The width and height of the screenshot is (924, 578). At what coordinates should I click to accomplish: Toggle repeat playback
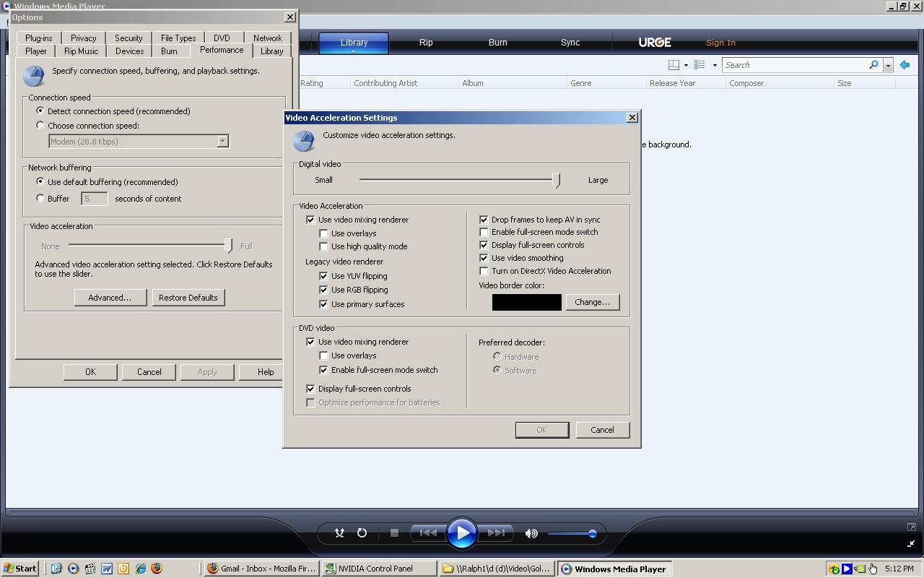click(361, 533)
